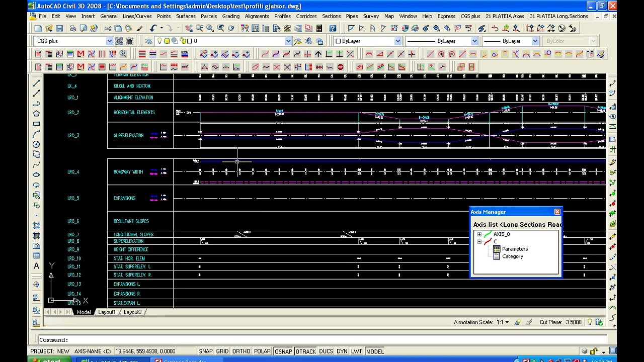This screenshot has height=362, width=644.
Task: Toggle OSNAP in status bar
Action: pyautogui.click(x=283, y=351)
